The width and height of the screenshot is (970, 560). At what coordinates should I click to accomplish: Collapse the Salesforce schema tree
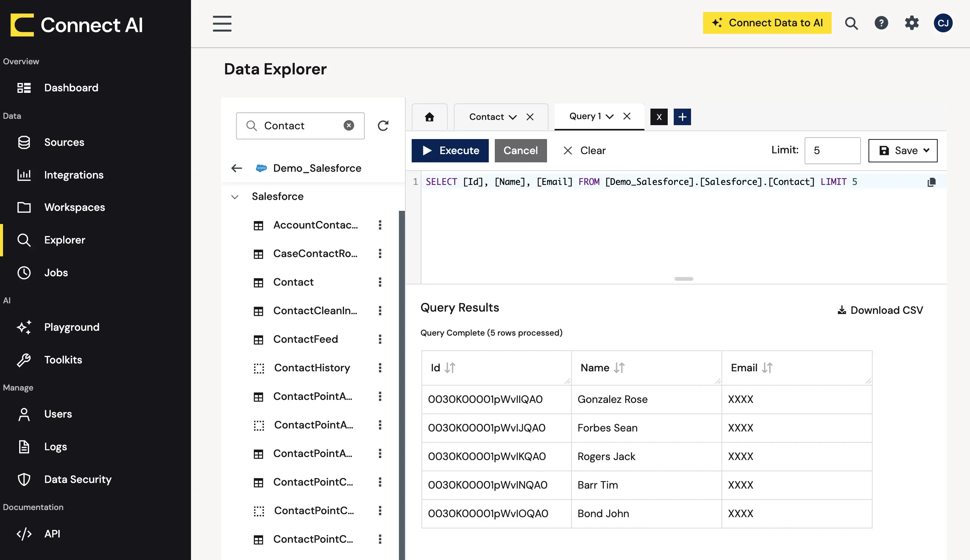coord(235,197)
